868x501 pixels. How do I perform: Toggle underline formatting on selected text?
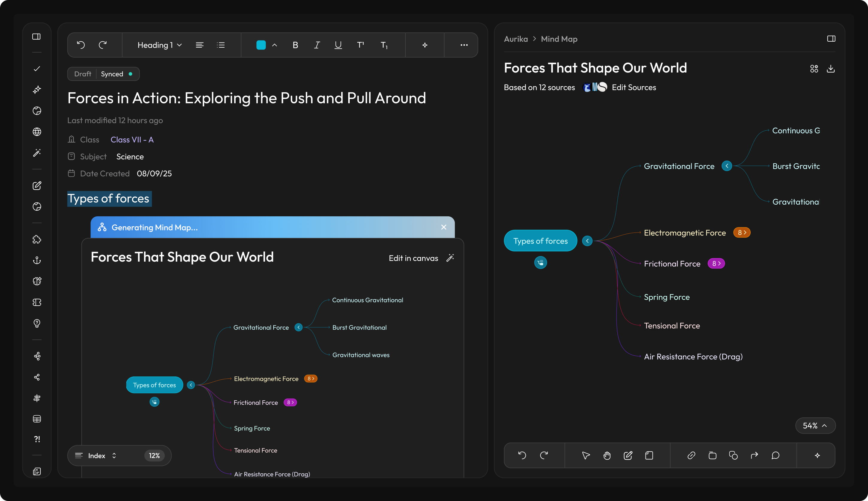click(337, 45)
